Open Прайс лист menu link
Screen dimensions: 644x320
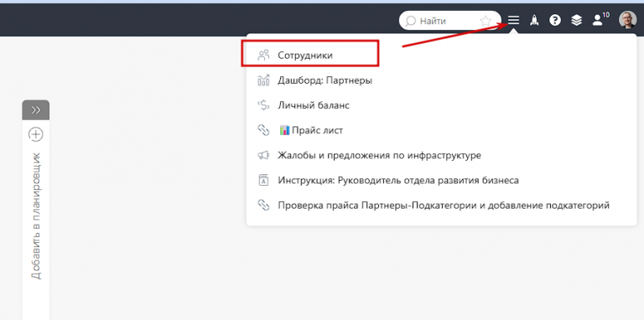point(310,131)
